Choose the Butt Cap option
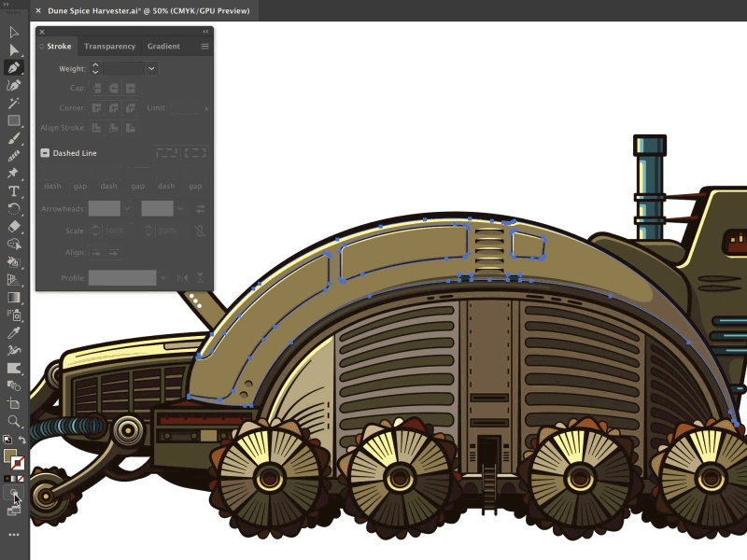 pos(97,88)
